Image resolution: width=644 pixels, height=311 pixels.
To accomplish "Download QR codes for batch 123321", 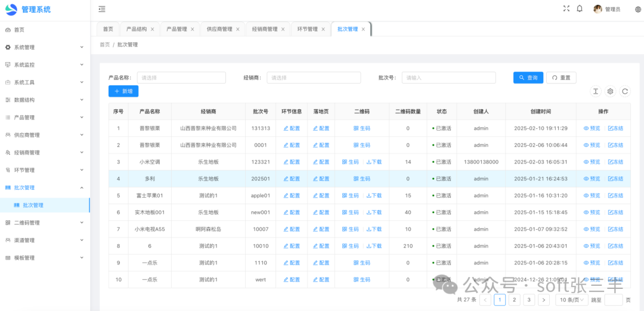I will [x=374, y=162].
